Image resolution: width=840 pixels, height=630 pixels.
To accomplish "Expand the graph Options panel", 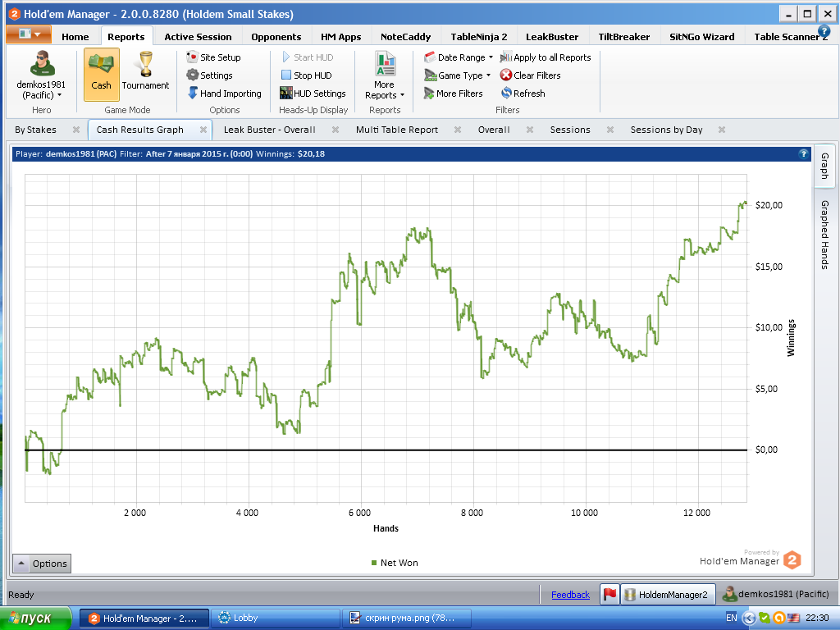I will tap(42, 564).
